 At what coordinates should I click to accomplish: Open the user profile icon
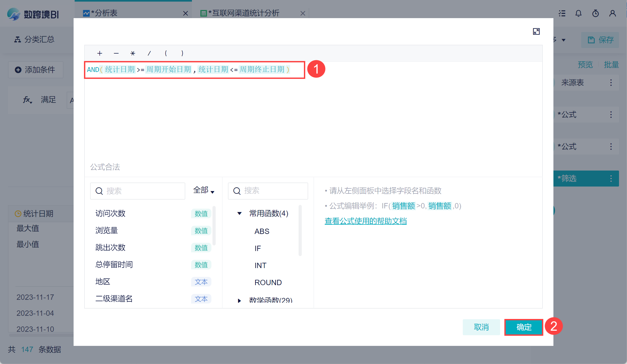click(x=612, y=13)
